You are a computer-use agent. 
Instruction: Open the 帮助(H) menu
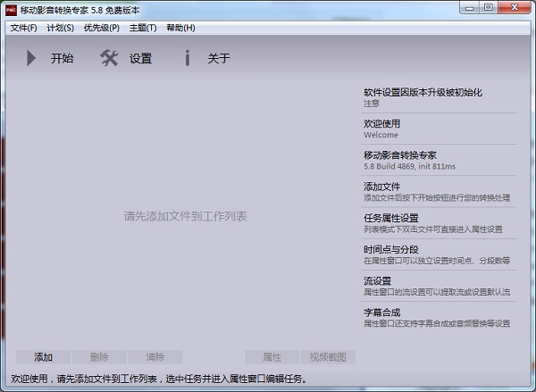(x=180, y=28)
